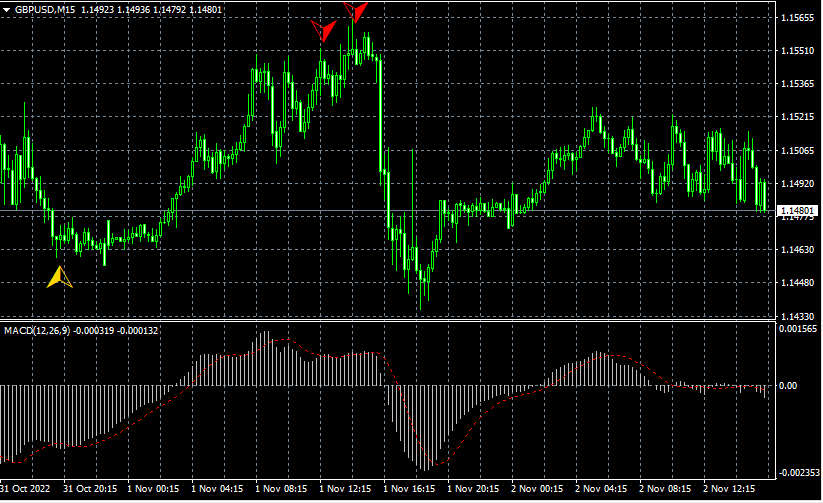Click the 1 Nov 20:15 time label
Screen dimensions: 823x503
(473, 489)
